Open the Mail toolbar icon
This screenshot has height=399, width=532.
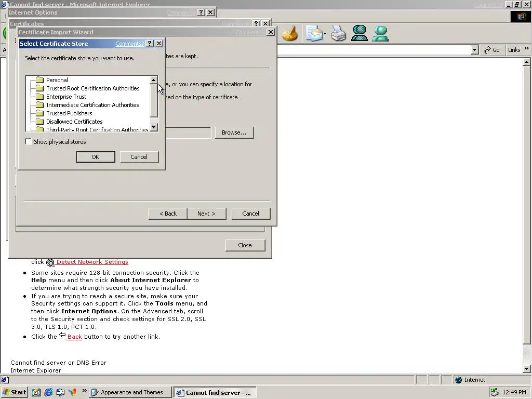314,34
